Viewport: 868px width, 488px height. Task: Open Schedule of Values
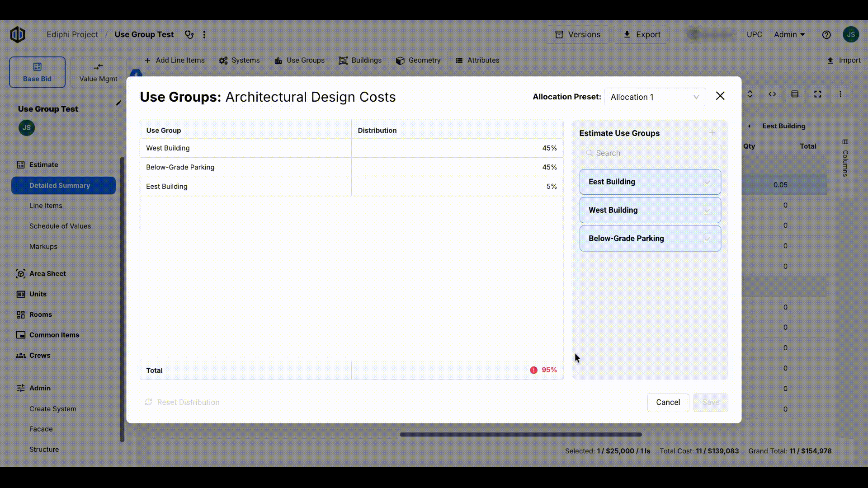(x=60, y=226)
